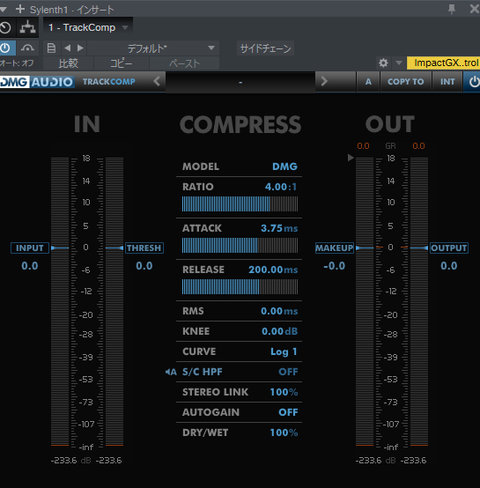Toggle AUTOGAIN OFF setting
The image size is (480, 488).
click(288, 412)
